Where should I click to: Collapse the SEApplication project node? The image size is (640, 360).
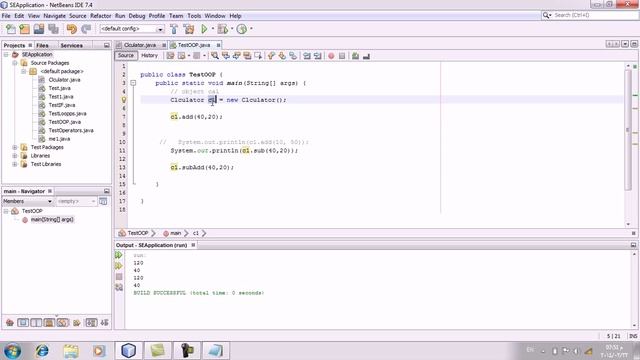coord(6,54)
